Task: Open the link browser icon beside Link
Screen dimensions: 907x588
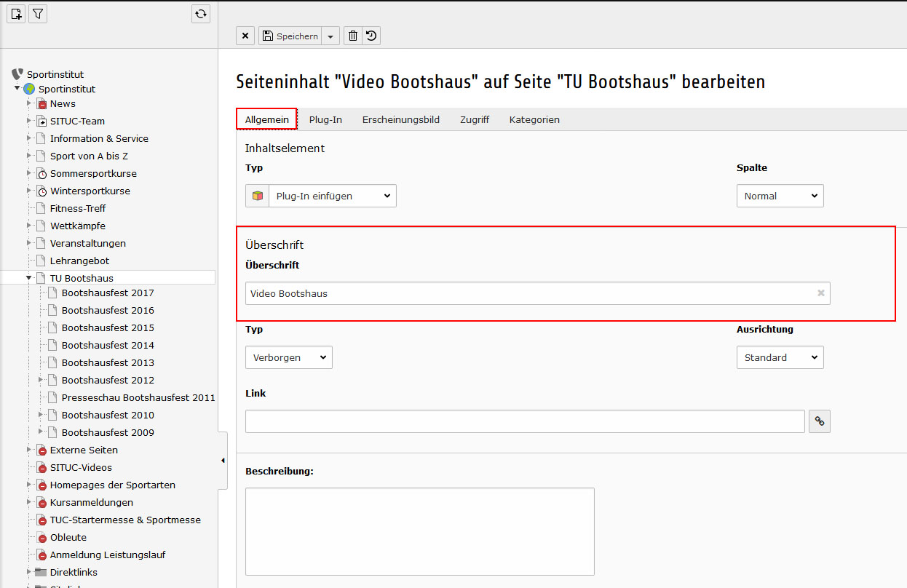Action: (820, 421)
